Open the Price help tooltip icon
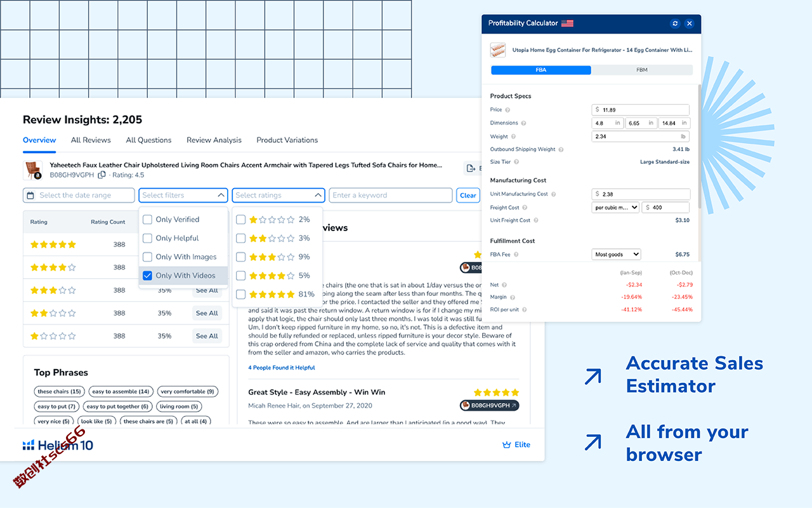This screenshot has height=508, width=812. click(507, 110)
